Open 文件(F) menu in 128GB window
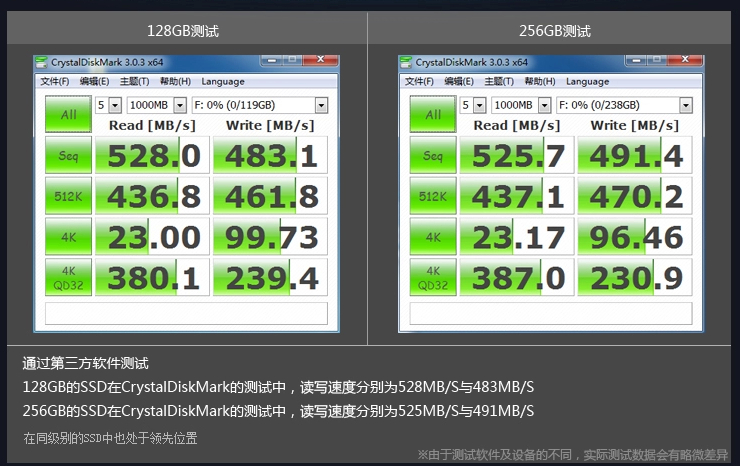The width and height of the screenshot is (740, 466). [55, 81]
